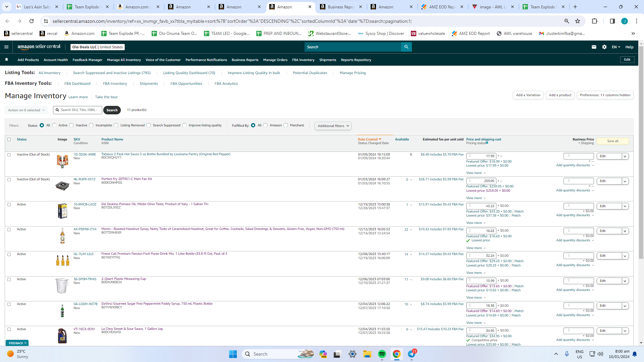Screen dimensions: 644x362
Task: Reload the page with browser refresh icon
Action: click(x=32, y=21)
